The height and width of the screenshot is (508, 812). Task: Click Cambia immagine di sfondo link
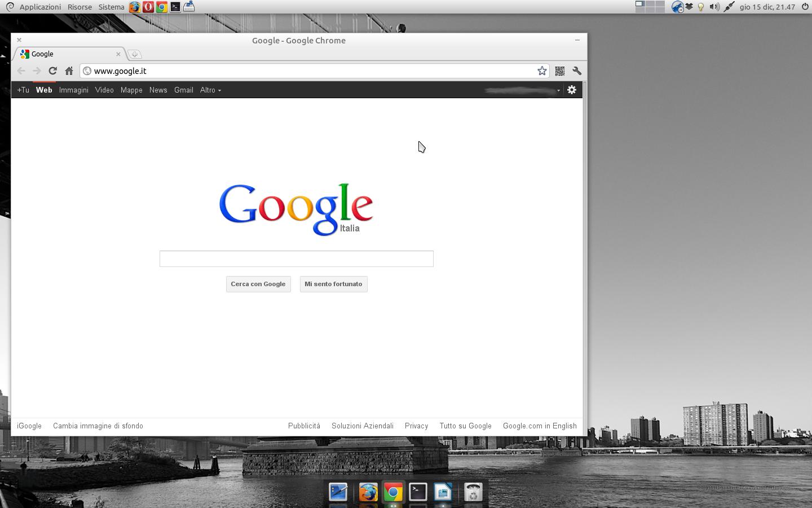click(x=98, y=426)
